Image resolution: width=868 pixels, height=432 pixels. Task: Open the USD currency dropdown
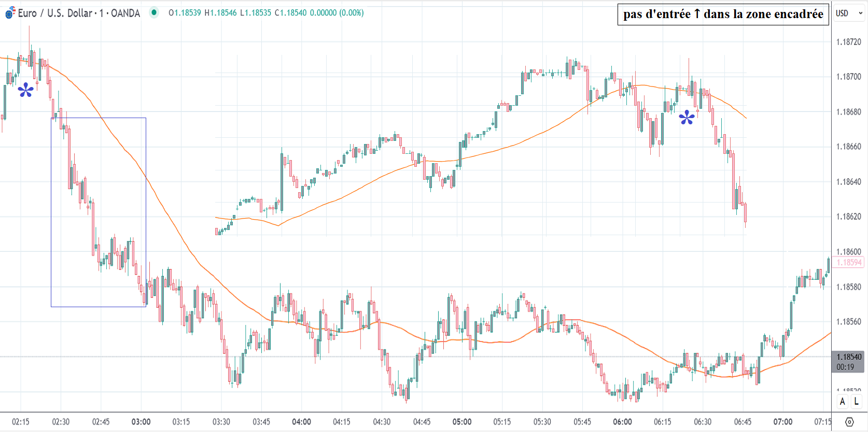point(849,13)
